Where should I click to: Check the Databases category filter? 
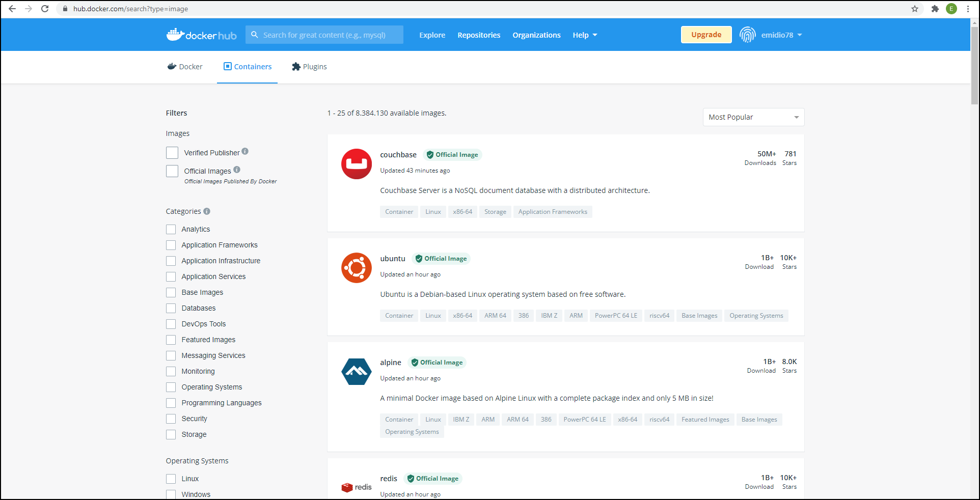pyautogui.click(x=171, y=308)
